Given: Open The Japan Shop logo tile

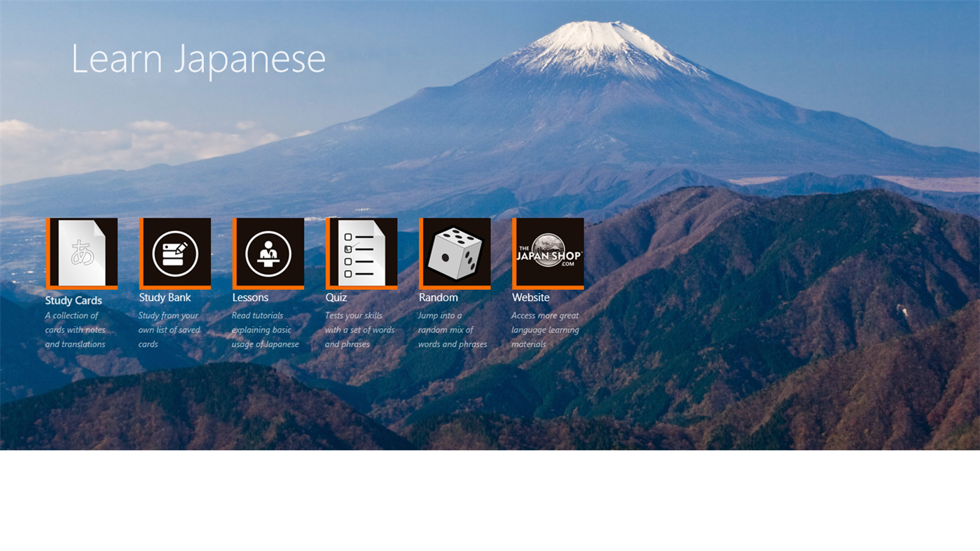Looking at the screenshot, I should pyautogui.click(x=548, y=253).
